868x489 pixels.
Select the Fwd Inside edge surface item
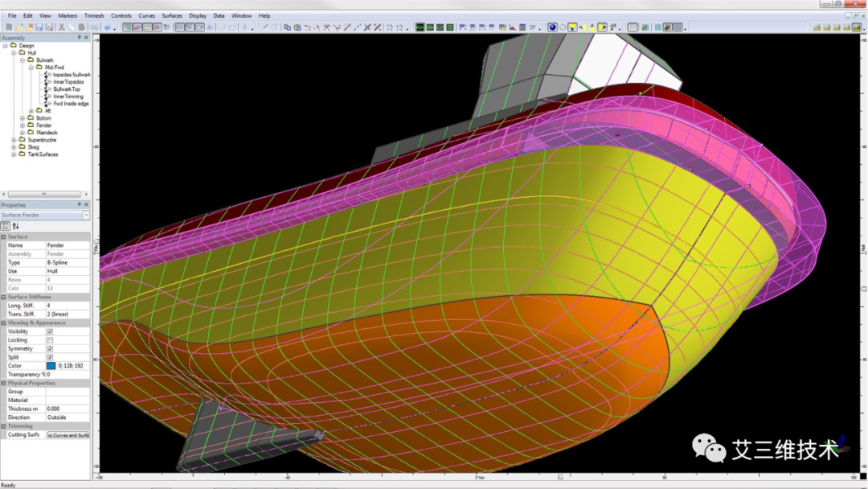pos(71,104)
